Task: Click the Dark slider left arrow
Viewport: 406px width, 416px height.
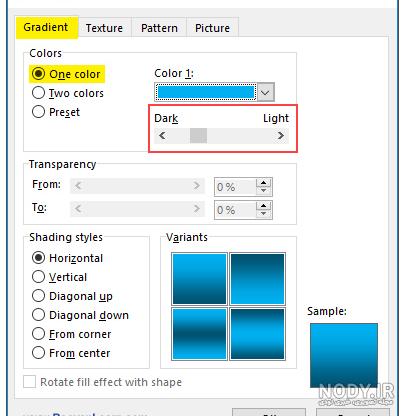Action: pyautogui.click(x=162, y=136)
